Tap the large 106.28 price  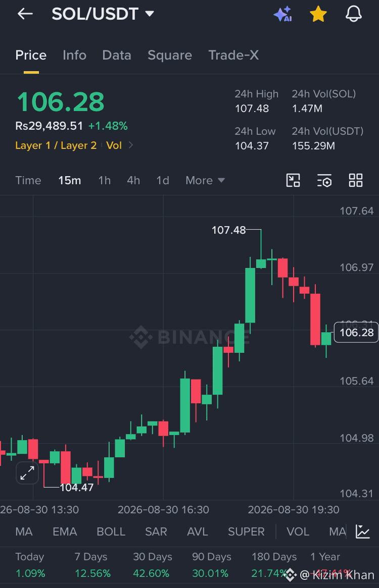[61, 102]
